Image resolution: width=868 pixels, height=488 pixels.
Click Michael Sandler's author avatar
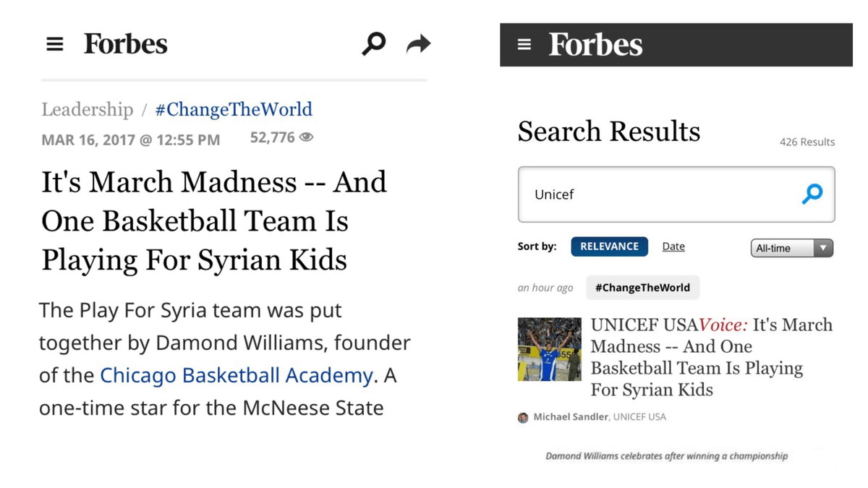tap(523, 418)
